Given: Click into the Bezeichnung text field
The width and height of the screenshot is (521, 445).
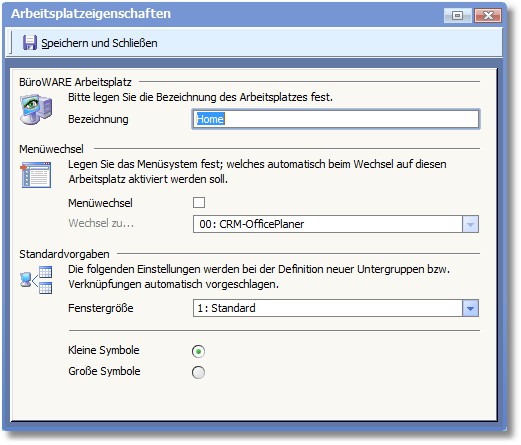Looking at the screenshot, I should 336,119.
